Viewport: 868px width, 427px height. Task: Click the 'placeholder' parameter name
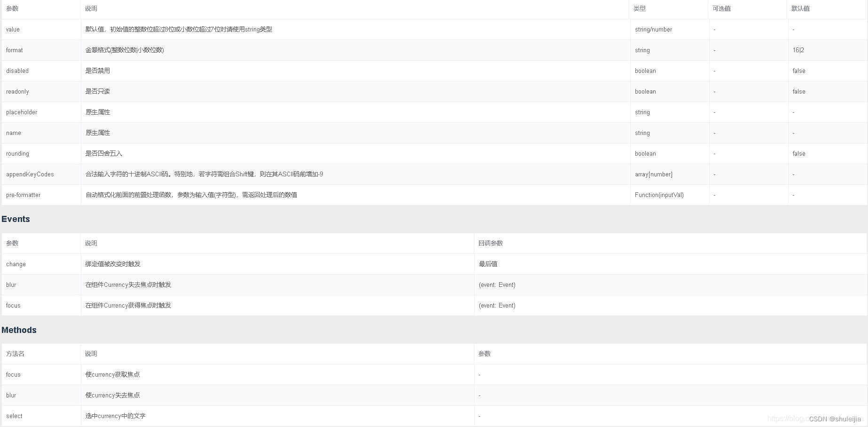22,112
